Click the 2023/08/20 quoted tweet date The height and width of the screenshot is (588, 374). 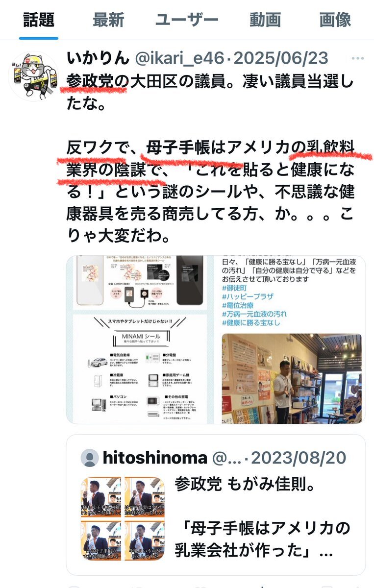[x=299, y=458]
